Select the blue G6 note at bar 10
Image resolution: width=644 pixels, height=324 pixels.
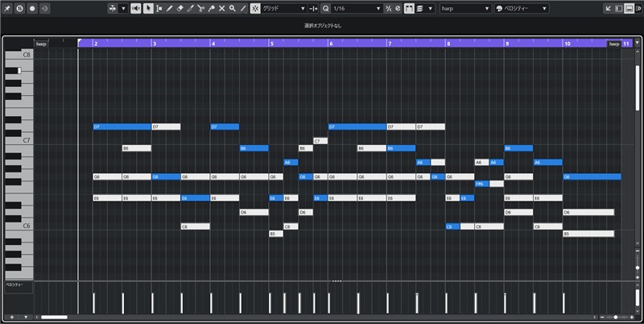592,177
